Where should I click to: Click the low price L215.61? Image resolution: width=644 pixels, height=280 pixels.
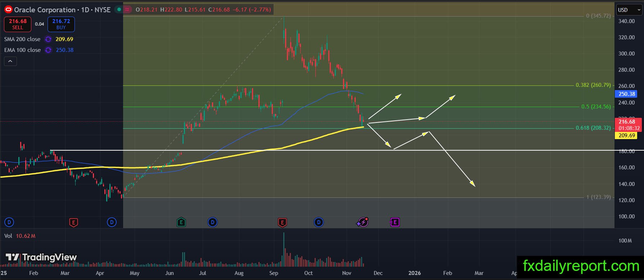pyautogui.click(x=195, y=10)
